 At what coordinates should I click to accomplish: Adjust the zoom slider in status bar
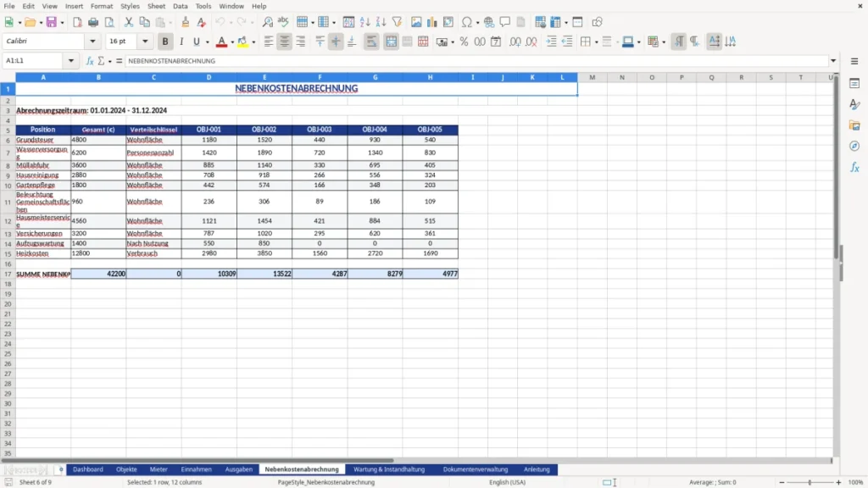(810, 482)
